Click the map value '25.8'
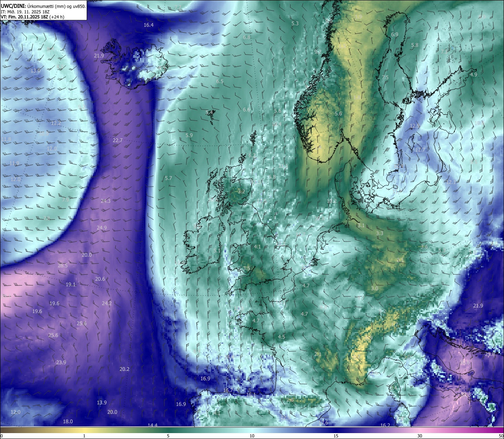504x439 pixels. coord(490,354)
